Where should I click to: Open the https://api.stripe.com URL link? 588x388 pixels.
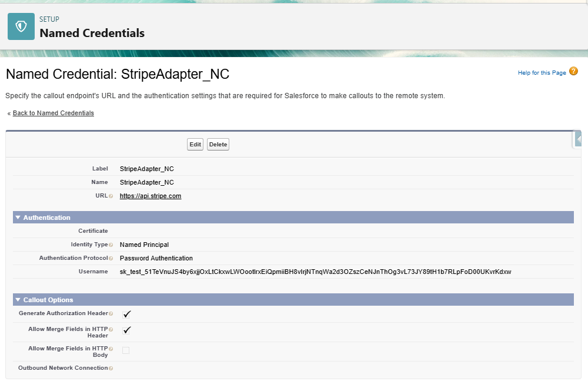tap(151, 196)
